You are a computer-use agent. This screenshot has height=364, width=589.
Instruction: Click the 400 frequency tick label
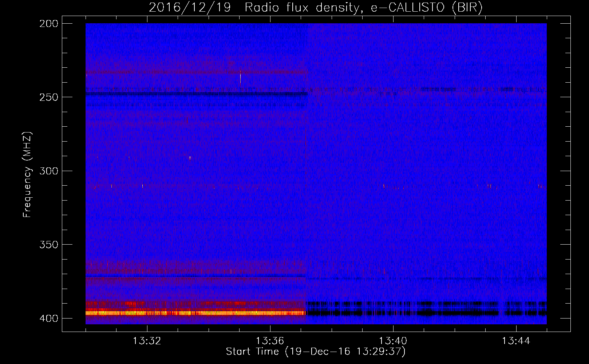pos(49,318)
